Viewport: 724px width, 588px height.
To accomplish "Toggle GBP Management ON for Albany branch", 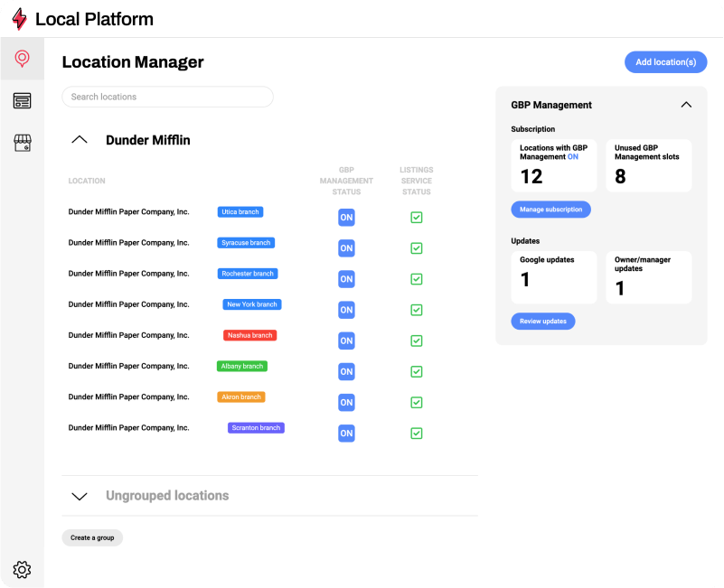I will point(346,371).
